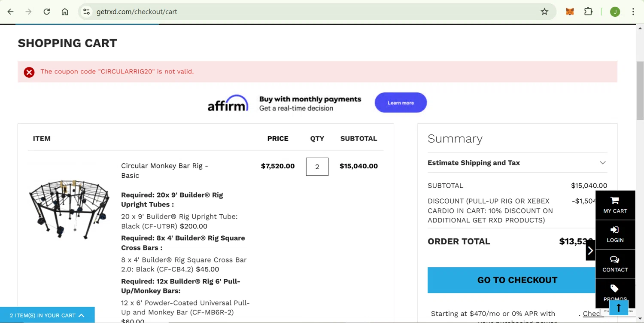Click the Affirm logo
The height and width of the screenshot is (323, 644).
[228, 103]
